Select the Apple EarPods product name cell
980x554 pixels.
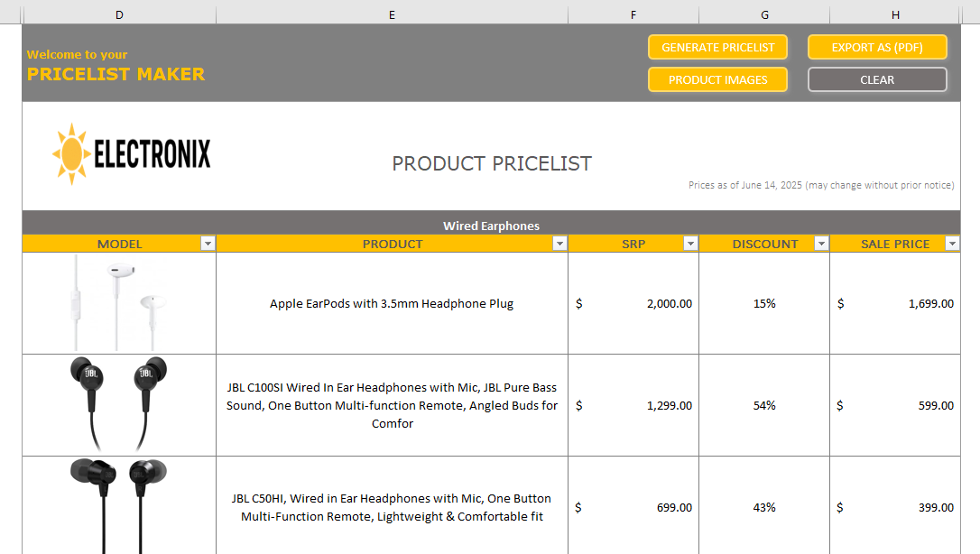click(x=392, y=303)
